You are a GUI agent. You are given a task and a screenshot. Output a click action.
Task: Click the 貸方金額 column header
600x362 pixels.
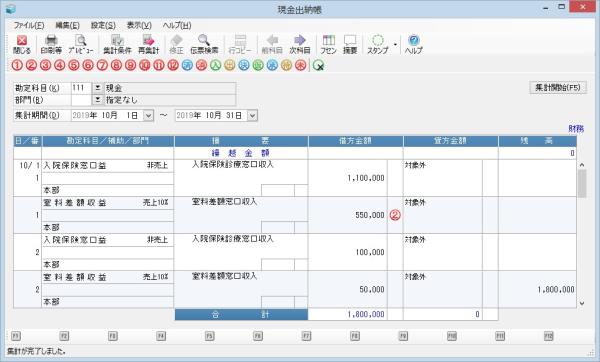coord(450,141)
